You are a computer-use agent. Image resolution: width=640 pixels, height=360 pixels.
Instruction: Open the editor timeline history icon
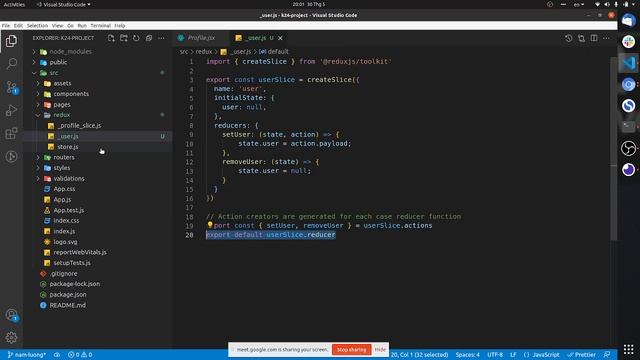pyautogui.click(x=569, y=38)
